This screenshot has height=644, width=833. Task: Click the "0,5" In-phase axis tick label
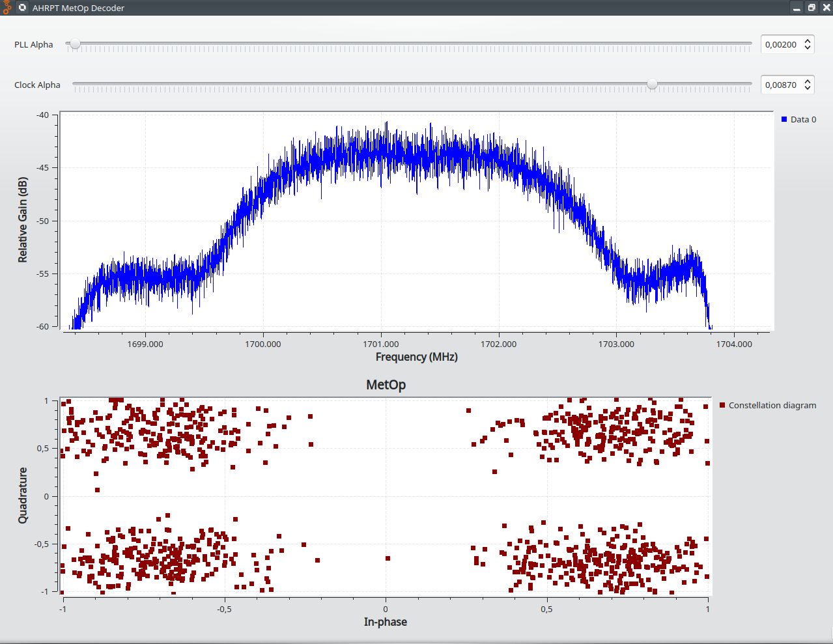click(546, 609)
